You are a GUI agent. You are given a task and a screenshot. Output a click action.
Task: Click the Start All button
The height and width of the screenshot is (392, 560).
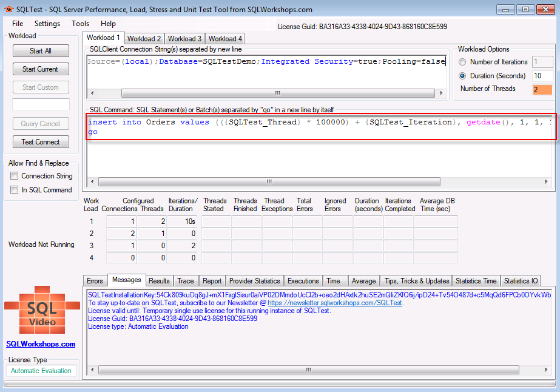click(x=41, y=51)
